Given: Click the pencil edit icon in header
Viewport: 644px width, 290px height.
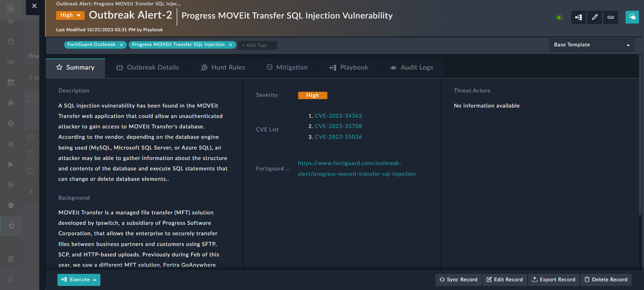Looking at the screenshot, I should 594,17.
